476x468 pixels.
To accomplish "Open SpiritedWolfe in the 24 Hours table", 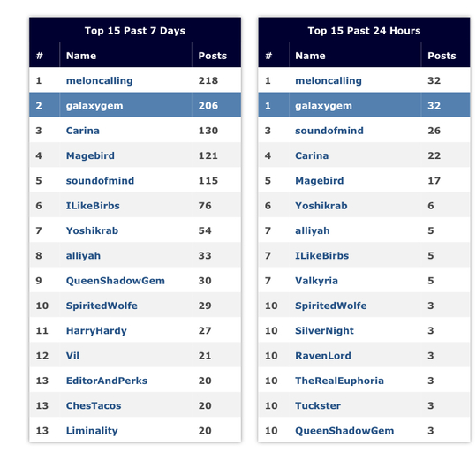I will (x=331, y=306).
